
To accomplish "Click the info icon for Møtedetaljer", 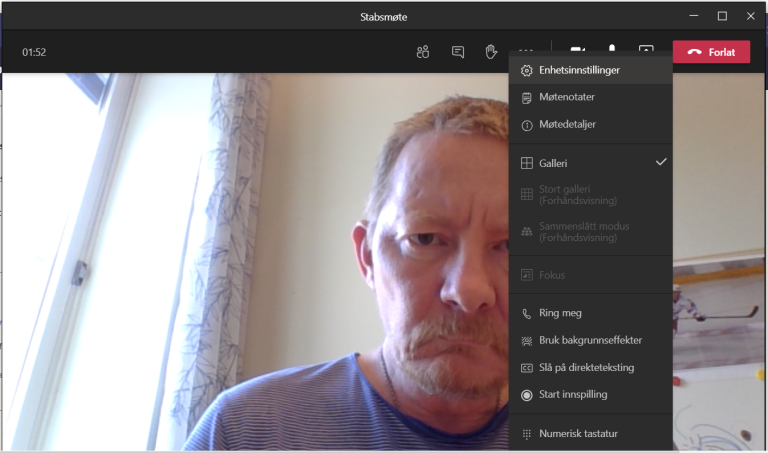I will coord(527,125).
